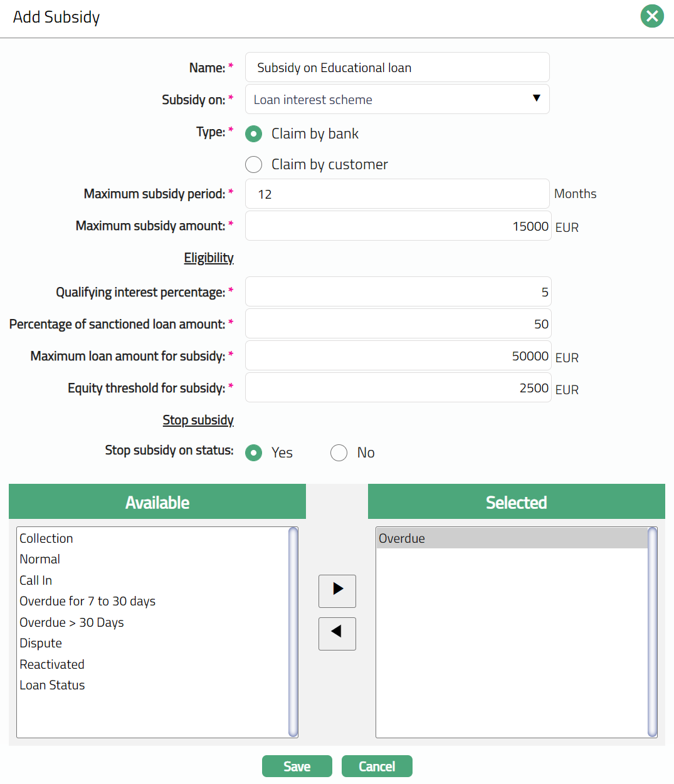This screenshot has width=674, height=784.
Task: Select Overdue in the Selected list
Action: (x=402, y=538)
